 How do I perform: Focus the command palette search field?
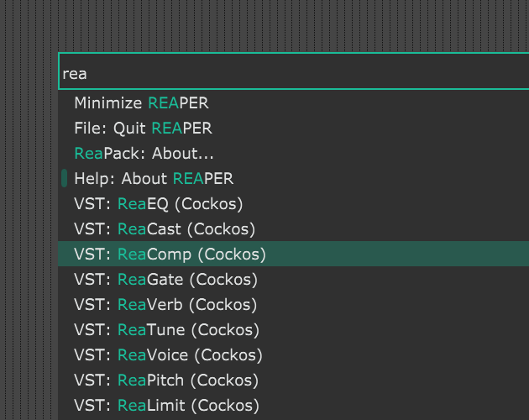252,73
